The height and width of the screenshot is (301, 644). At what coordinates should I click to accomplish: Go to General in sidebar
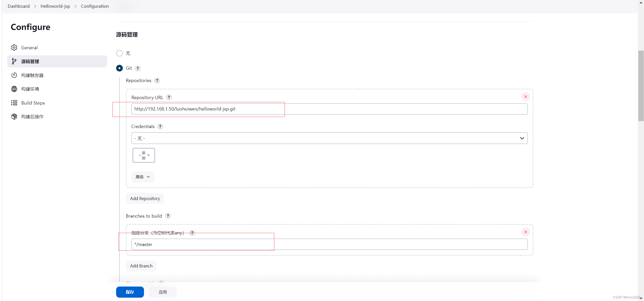click(x=57, y=47)
